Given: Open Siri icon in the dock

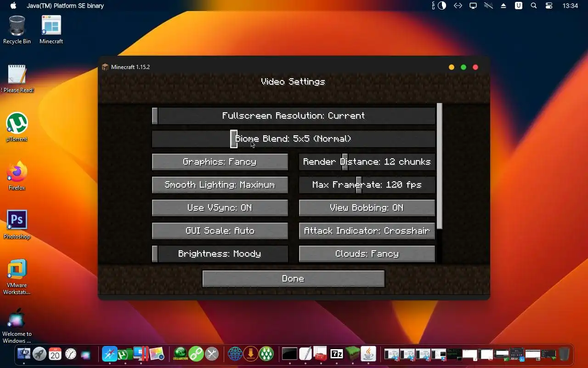Looking at the screenshot, I should 86,354.
